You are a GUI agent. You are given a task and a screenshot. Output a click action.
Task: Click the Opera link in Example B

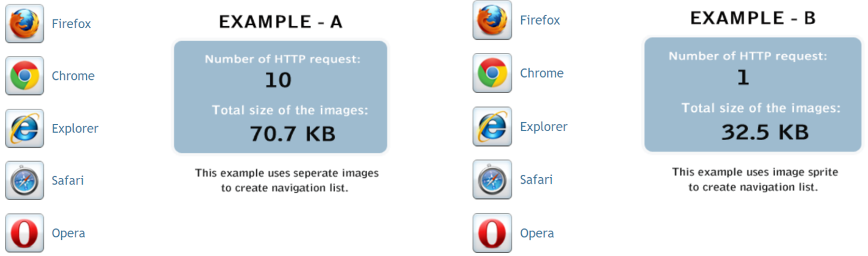pos(537,233)
